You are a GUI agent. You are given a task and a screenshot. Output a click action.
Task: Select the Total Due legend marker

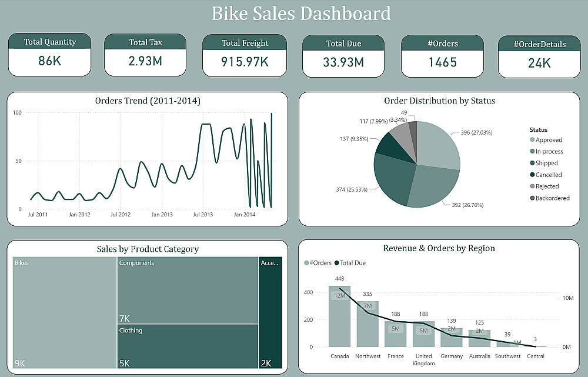[336, 263]
